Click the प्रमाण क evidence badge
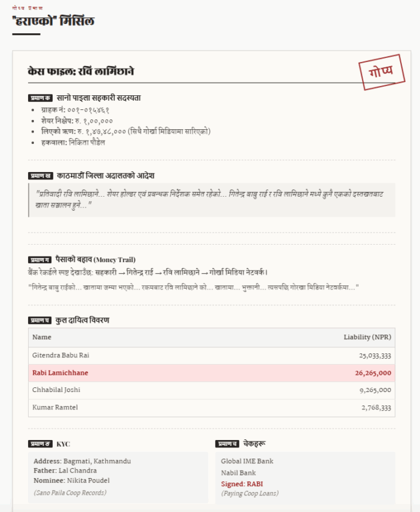Image resolution: width=420 pixels, height=512 pixels. (40, 98)
